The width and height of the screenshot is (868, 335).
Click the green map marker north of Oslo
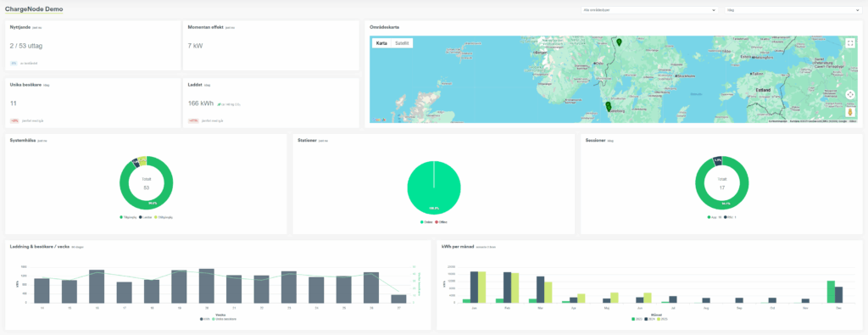pos(619,42)
